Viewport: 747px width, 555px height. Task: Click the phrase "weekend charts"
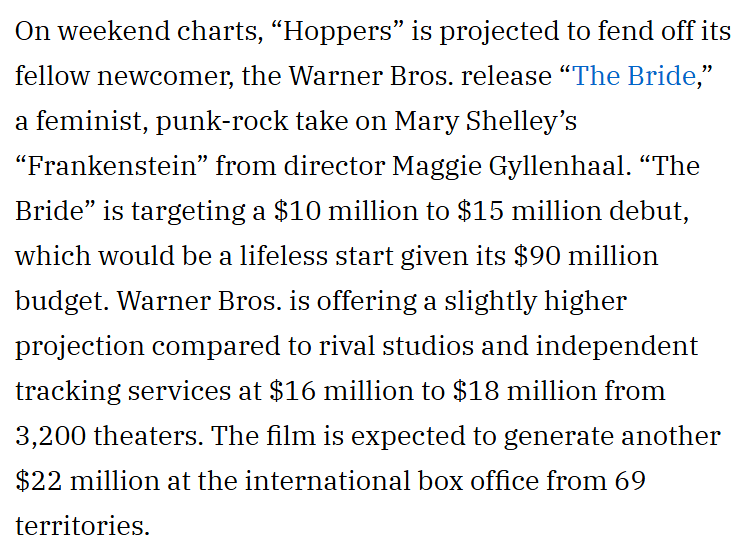[x=153, y=30]
